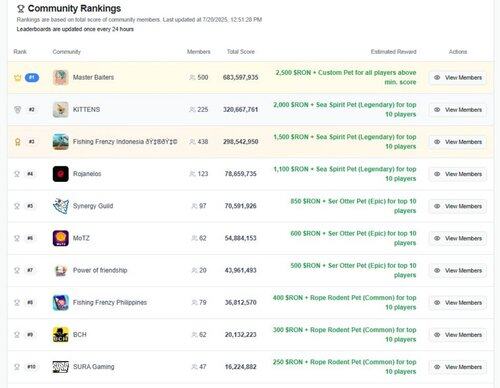
Task: Click the MoTZ community name
Action: (81, 238)
